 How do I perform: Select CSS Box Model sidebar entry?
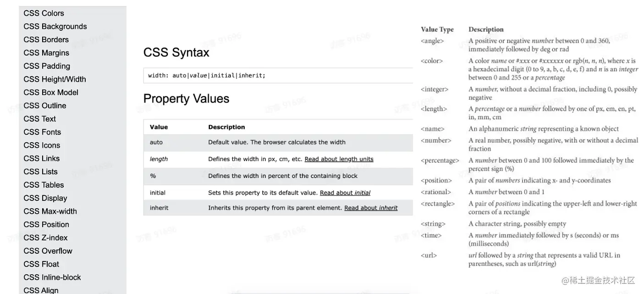tap(51, 92)
